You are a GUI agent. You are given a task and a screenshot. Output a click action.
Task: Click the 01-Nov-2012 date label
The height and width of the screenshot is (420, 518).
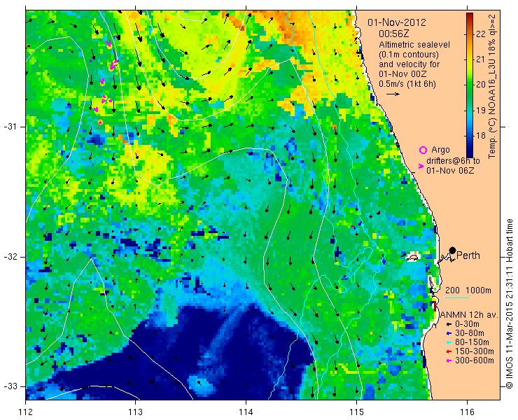click(x=397, y=23)
